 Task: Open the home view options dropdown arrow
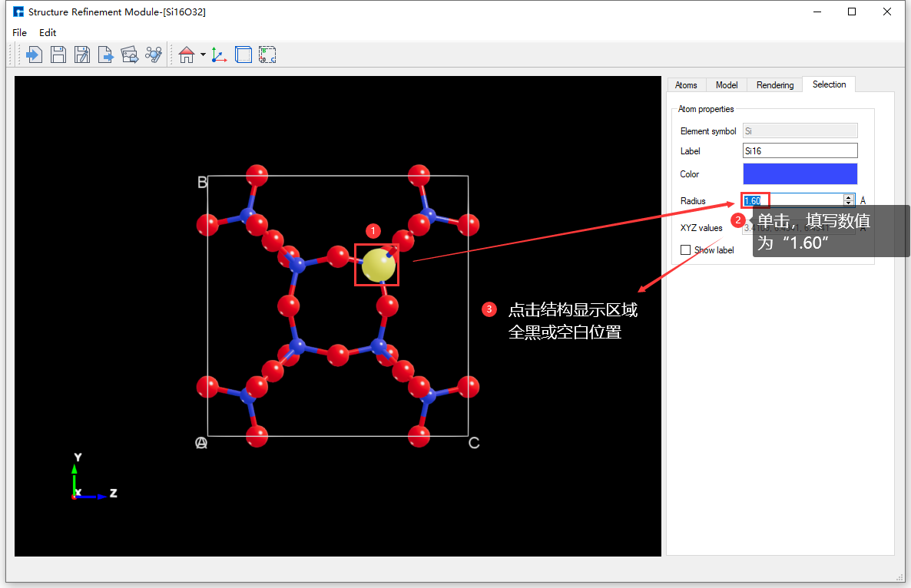point(202,55)
